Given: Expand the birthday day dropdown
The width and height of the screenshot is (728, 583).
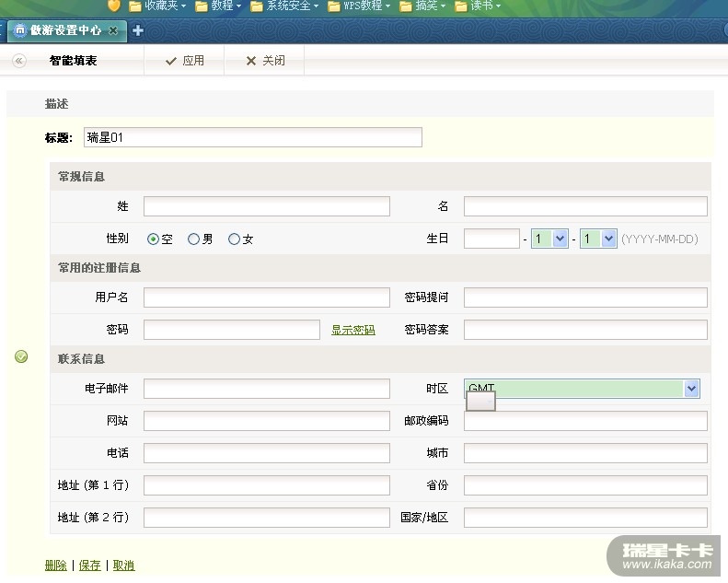Looking at the screenshot, I should pyautogui.click(x=607, y=239).
